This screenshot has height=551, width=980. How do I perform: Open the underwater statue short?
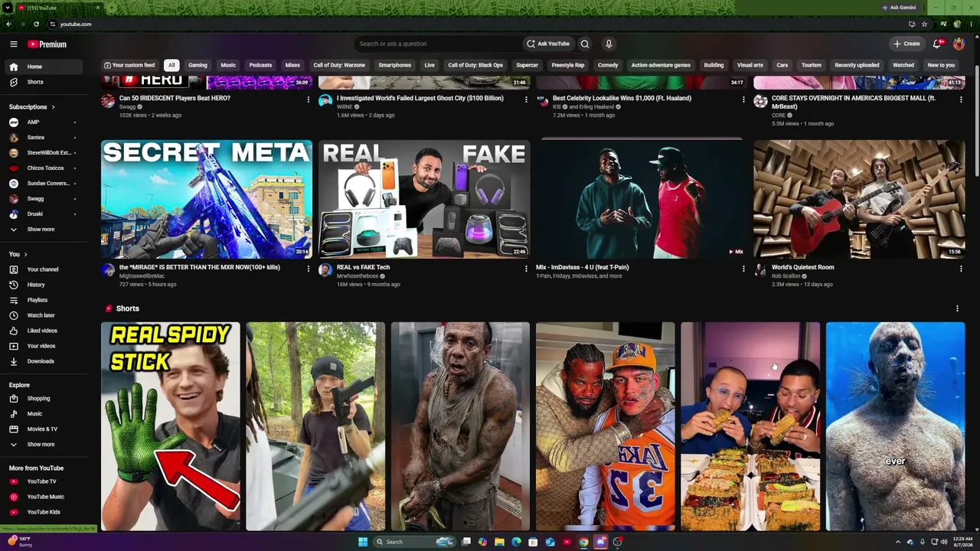click(895, 426)
